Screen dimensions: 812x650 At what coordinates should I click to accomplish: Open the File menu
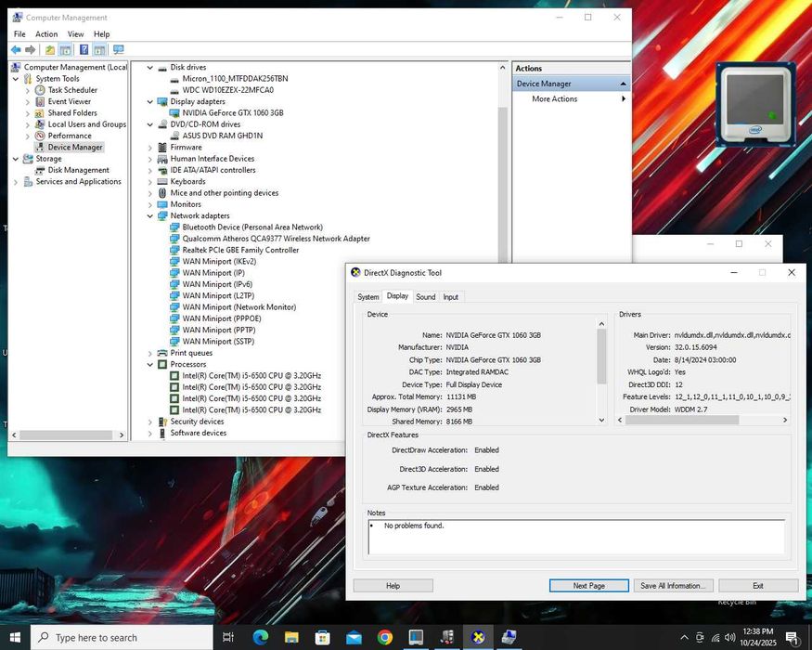coord(19,33)
